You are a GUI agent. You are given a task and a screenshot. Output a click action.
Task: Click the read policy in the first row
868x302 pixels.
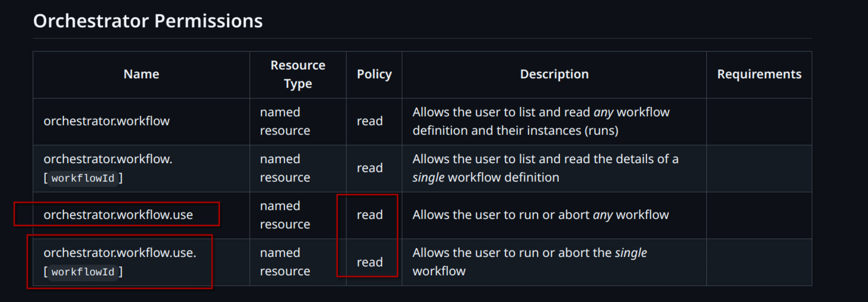coord(370,121)
